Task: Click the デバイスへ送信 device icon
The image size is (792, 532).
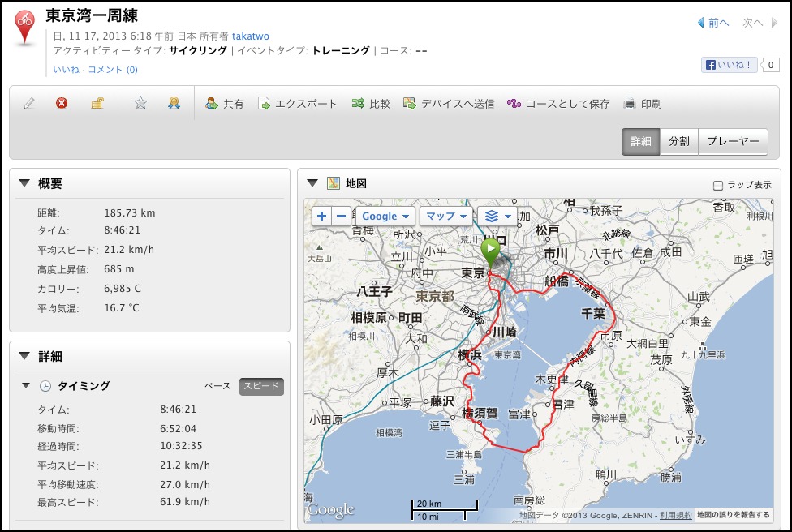Action: pos(409,104)
